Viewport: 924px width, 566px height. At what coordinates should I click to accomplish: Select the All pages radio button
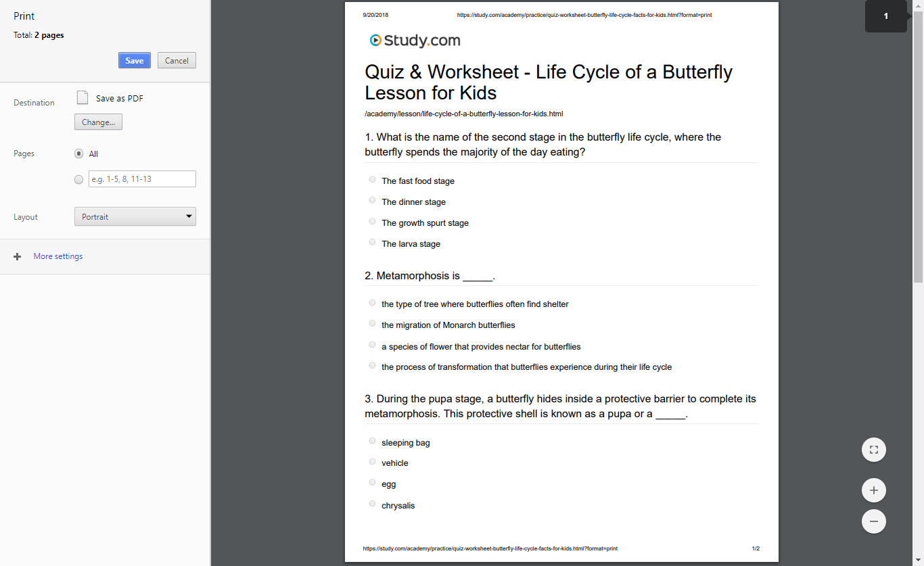click(x=78, y=154)
